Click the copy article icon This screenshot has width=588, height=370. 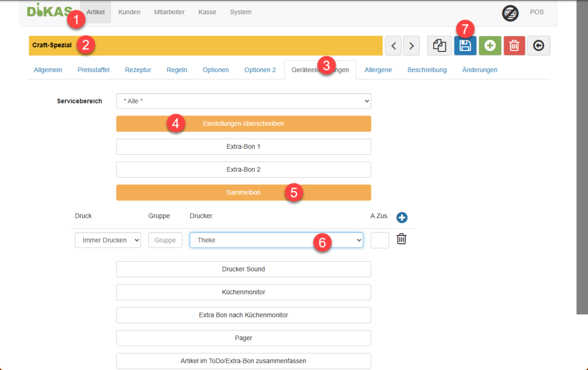coord(440,46)
